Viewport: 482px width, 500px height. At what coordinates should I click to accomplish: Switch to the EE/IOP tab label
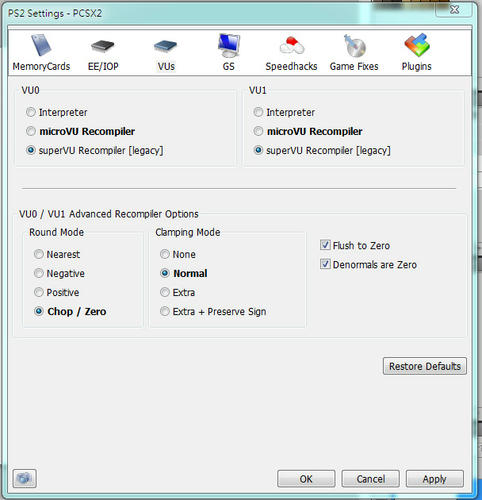(103, 66)
